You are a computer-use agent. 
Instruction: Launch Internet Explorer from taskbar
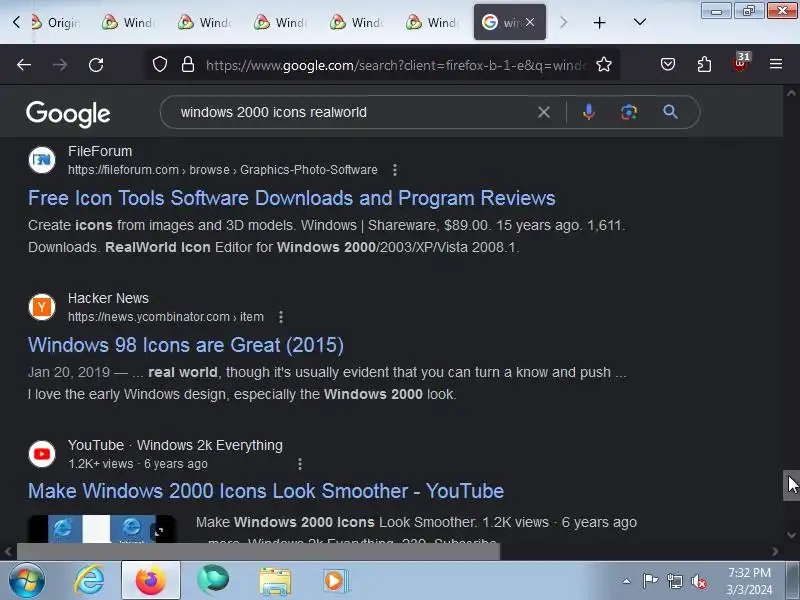(x=89, y=581)
